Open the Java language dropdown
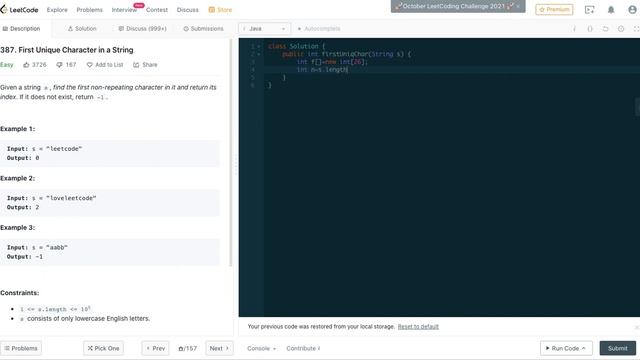 pyautogui.click(x=264, y=29)
